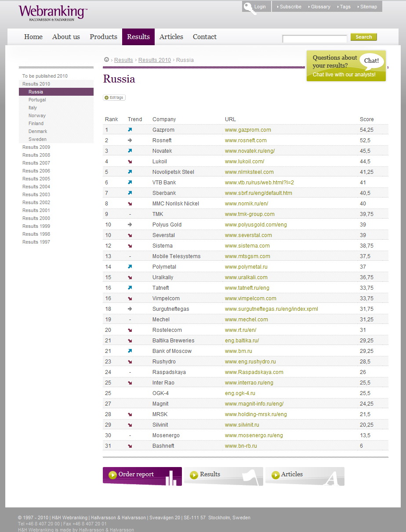Open the www.sbrf.ru/eng/default.htm link

(258, 193)
